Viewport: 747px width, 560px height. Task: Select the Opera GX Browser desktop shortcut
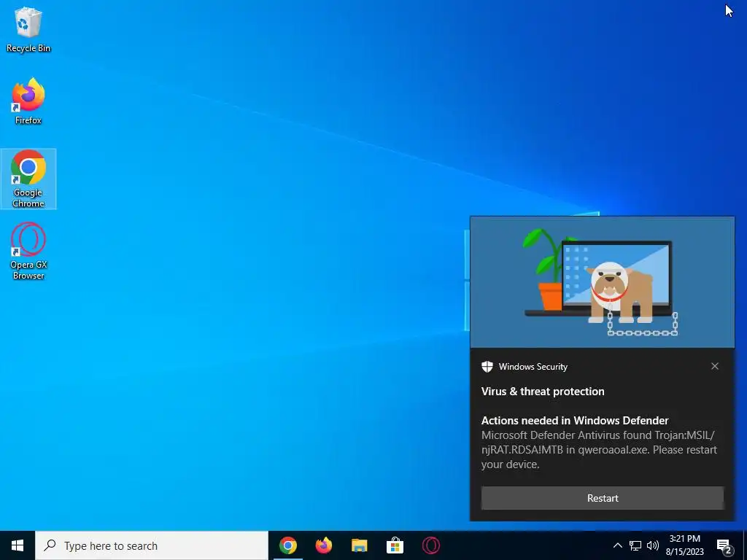tap(28, 251)
